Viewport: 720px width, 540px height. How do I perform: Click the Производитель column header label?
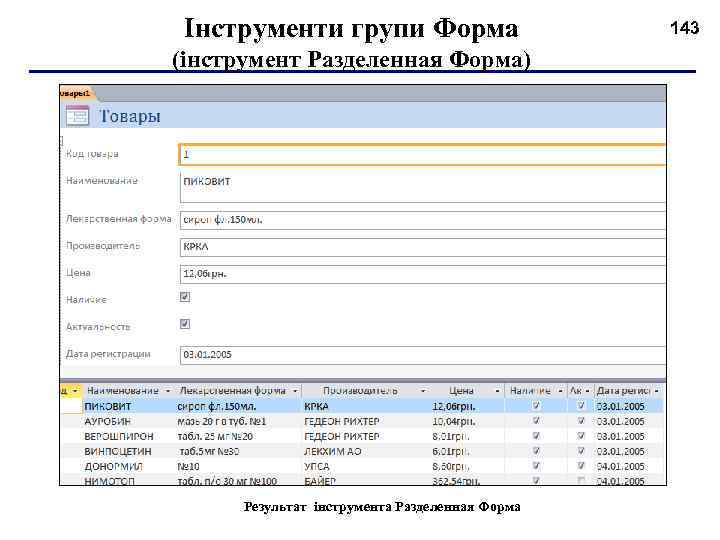click(360, 391)
